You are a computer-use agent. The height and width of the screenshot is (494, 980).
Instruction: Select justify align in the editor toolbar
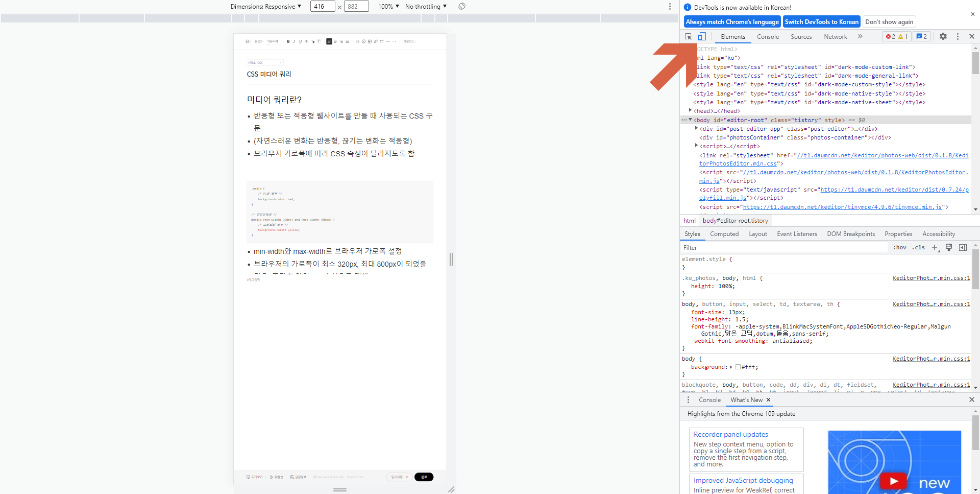tap(348, 41)
